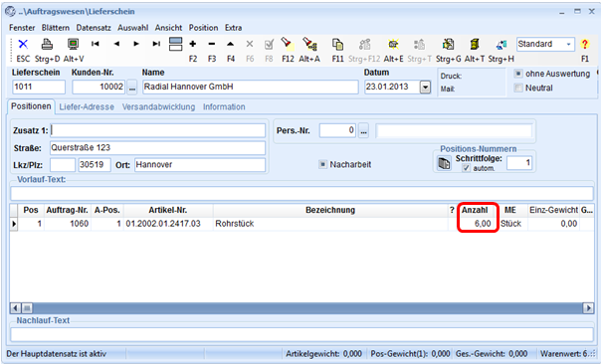Add new entry with F2 plus icon
Screen dimensions: 601x364
(193, 44)
